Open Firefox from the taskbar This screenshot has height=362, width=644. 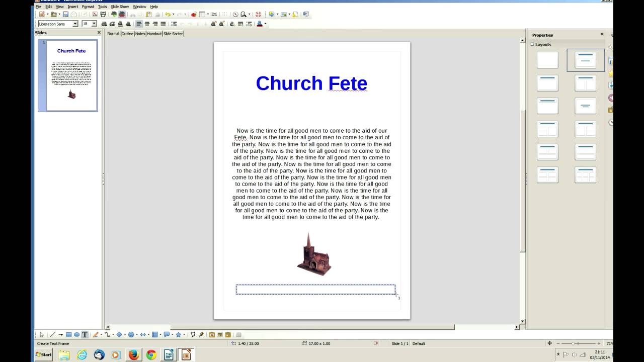(x=133, y=354)
